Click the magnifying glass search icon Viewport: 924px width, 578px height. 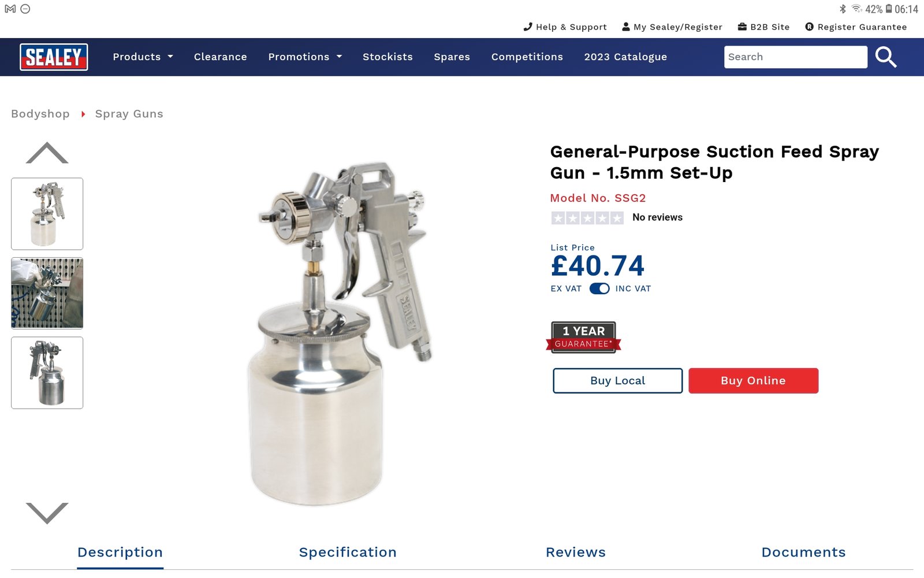(x=885, y=57)
